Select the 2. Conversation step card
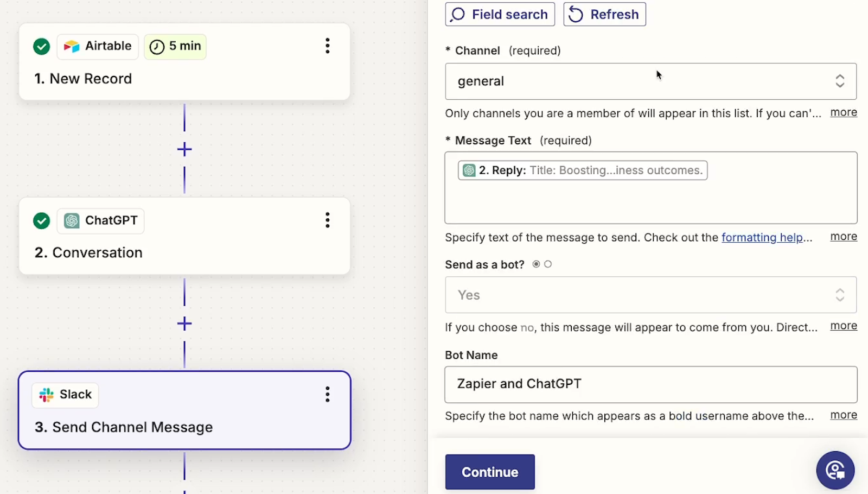Screen dimensions: 868x494 184,236
